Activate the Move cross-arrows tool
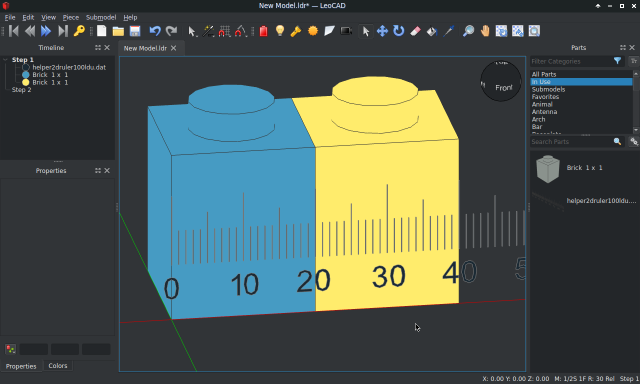 [x=382, y=31]
